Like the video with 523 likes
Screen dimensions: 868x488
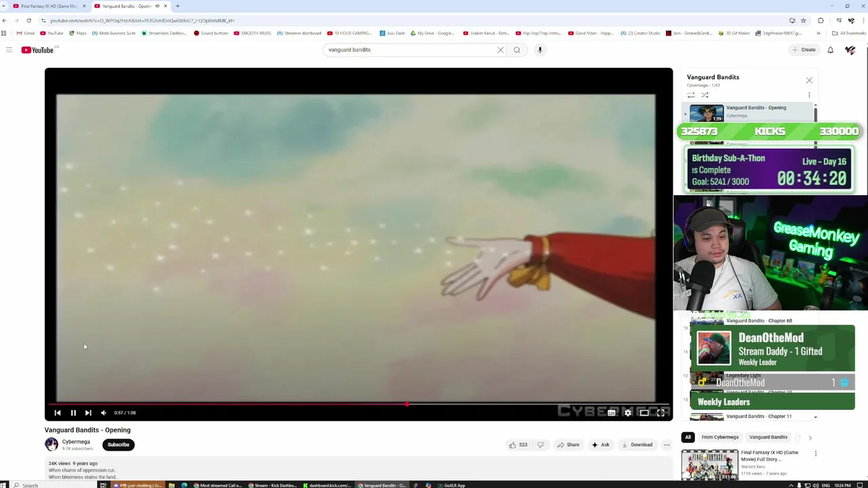(518, 445)
